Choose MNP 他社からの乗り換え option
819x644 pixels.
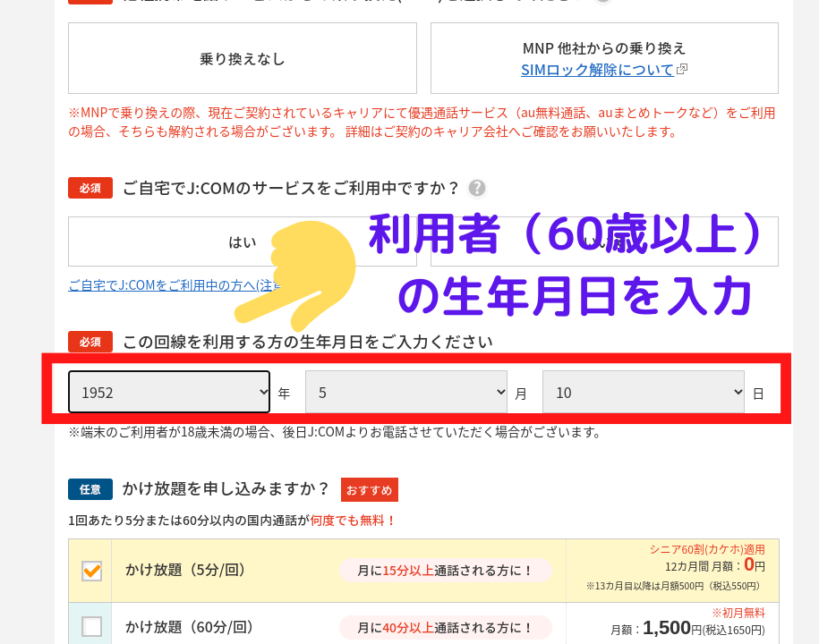pyautogui.click(x=604, y=47)
